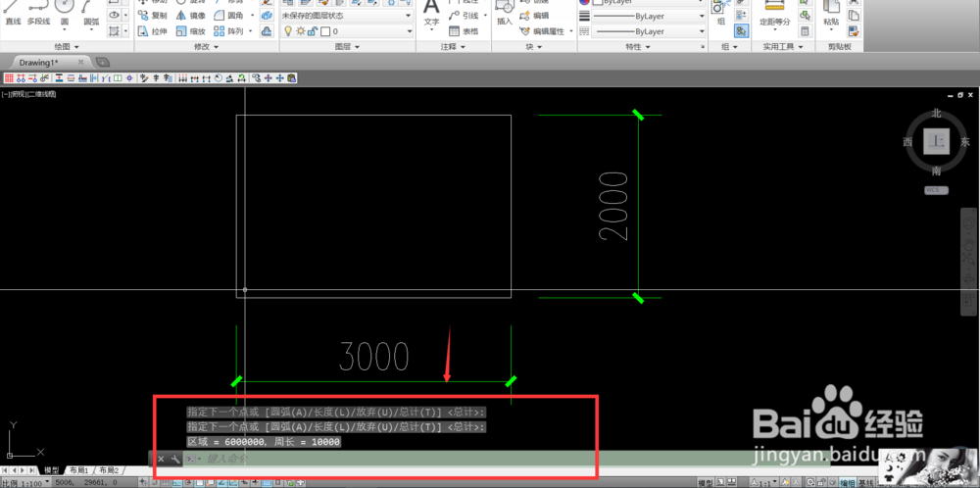
Task: Open the 比例 1:100 scale dropdown
Action: point(26,483)
